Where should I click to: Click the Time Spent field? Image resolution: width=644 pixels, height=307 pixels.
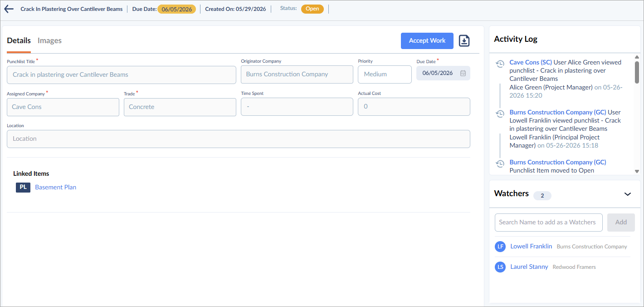297,107
